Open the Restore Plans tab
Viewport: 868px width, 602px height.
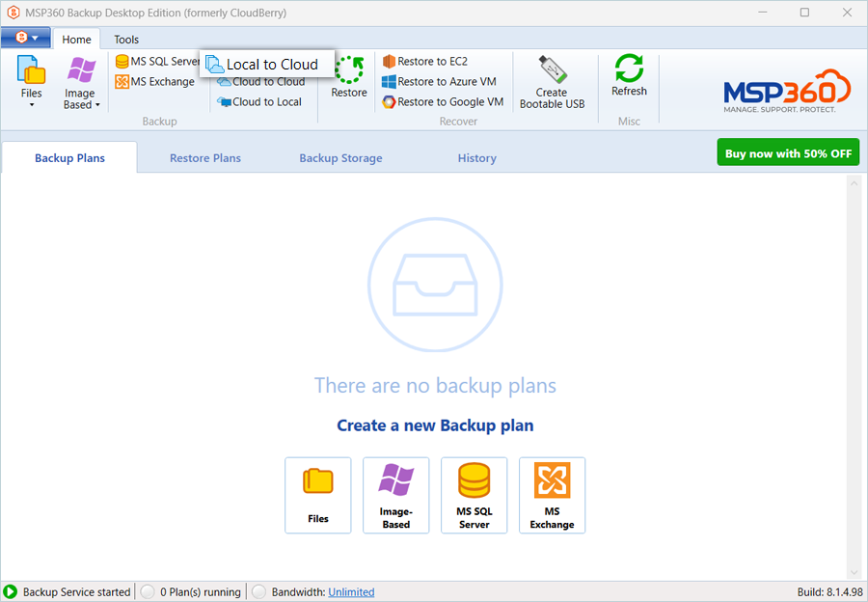pyautogui.click(x=205, y=158)
